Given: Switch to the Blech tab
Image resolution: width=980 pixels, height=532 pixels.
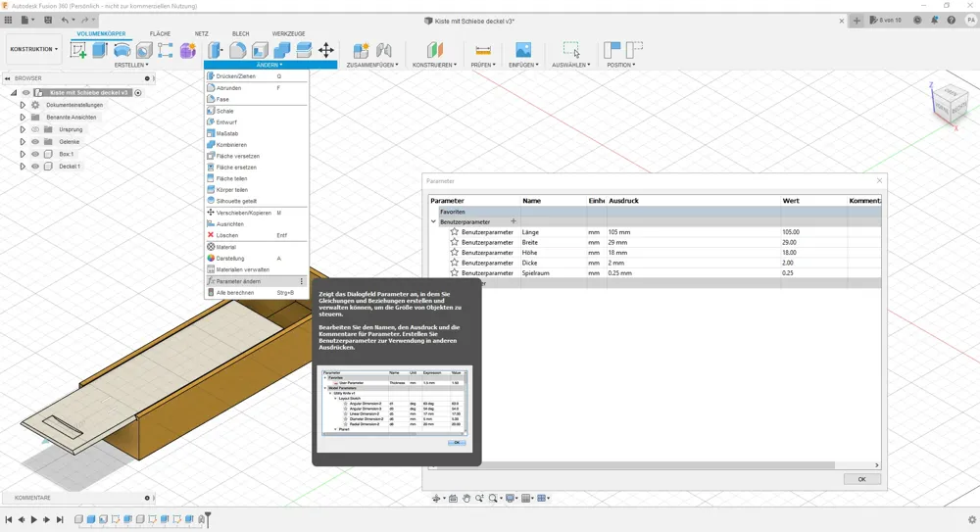Looking at the screenshot, I should pyautogui.click(x=241, y=33).
